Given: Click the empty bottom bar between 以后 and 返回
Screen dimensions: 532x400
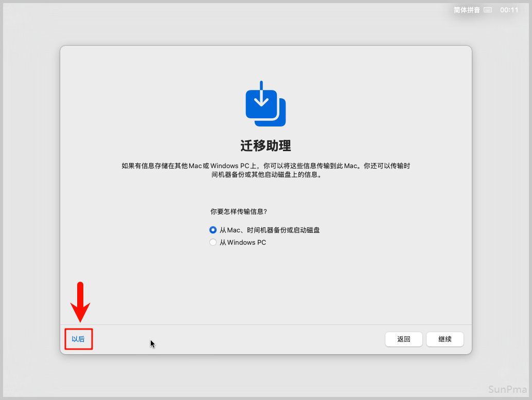Looking at the screenshot, I should (237, 339).
